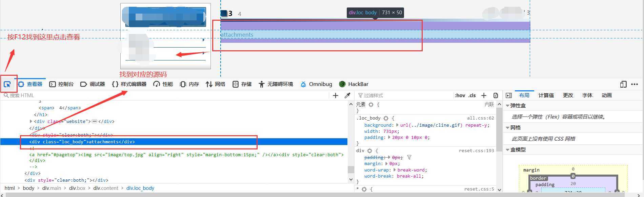Toggle responsive design mode icon
This screenshot has width=644, height=197.
[x=623, y=84]
